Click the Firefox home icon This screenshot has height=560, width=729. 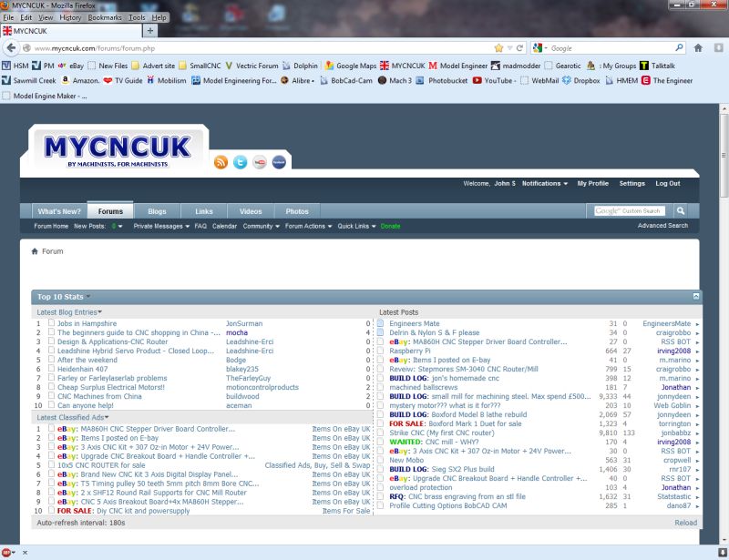tap(698, 47)
